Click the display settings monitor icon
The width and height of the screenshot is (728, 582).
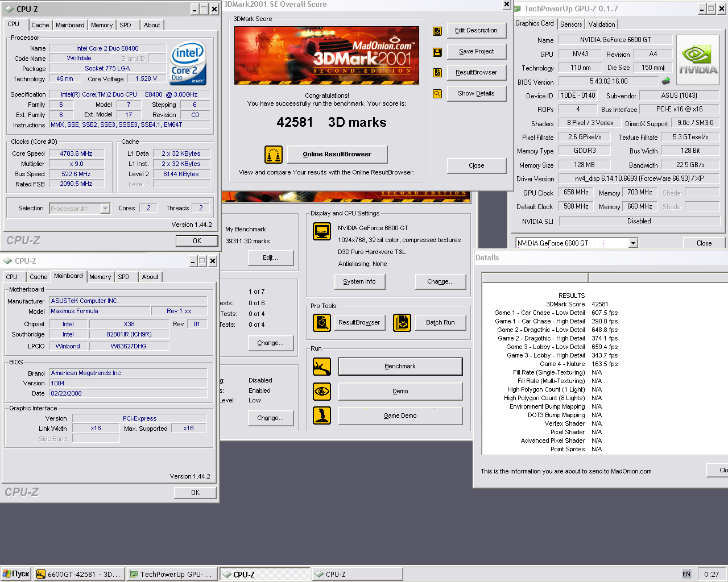[322, 231]
